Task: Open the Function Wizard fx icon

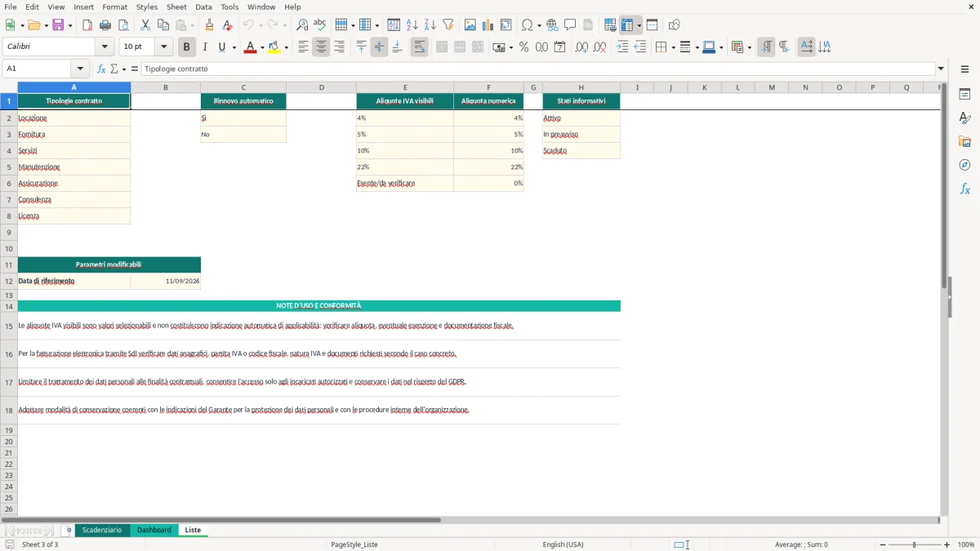Action: pyautogui.click(x=102, y=69)
